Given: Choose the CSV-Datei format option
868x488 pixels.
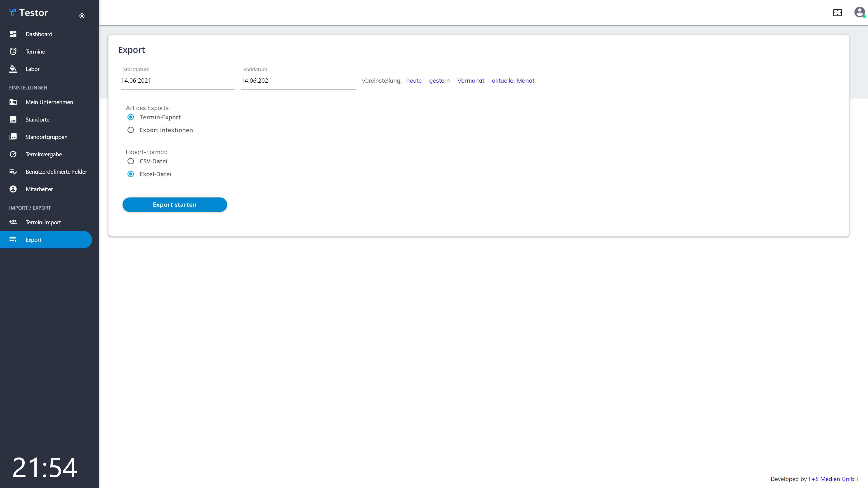Looking at the screenshot, I should [x=131, y=161].
